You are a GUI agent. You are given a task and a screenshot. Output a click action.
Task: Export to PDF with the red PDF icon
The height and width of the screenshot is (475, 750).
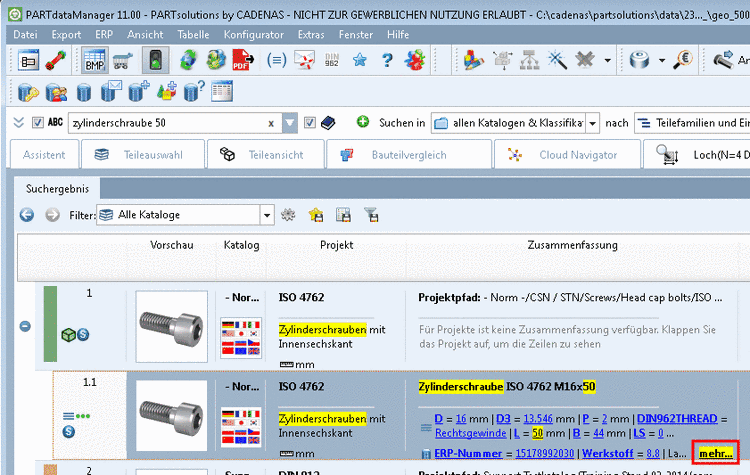coord(243,61)
